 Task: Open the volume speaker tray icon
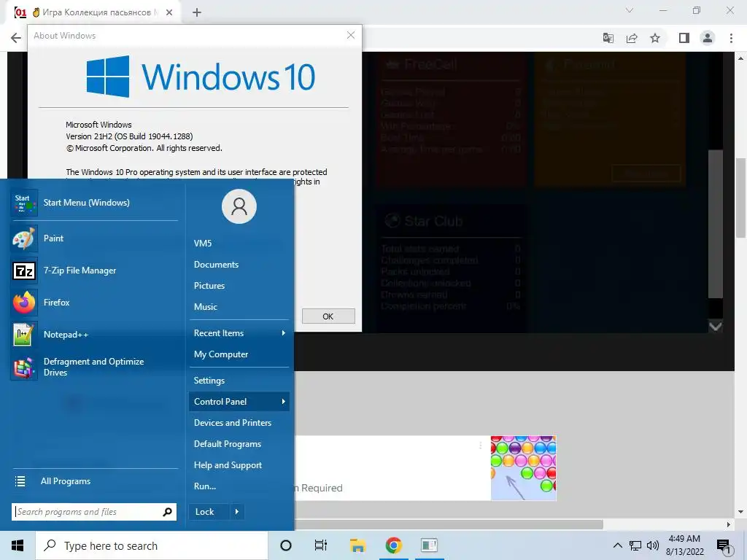653,545
